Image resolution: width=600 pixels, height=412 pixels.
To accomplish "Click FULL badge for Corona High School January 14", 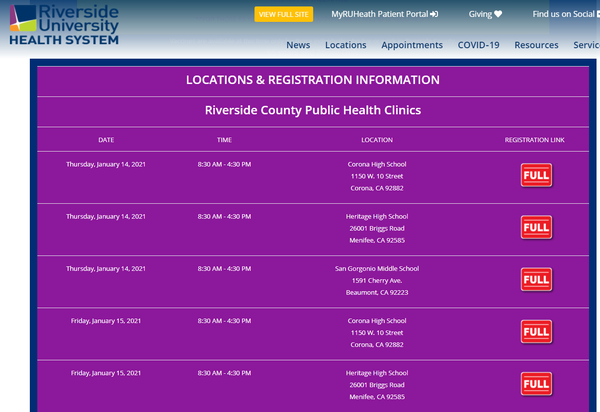I will (536, 175).
